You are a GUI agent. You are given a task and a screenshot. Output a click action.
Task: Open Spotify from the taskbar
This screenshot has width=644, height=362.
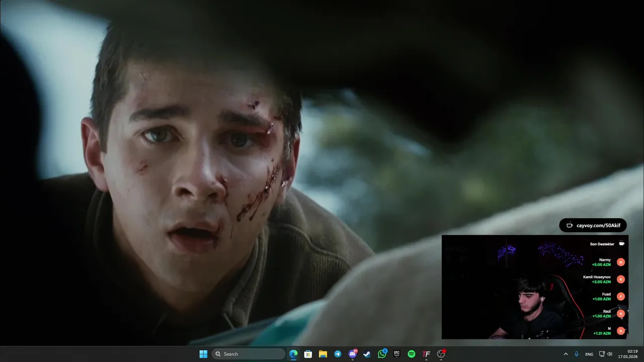pos(411,354)
